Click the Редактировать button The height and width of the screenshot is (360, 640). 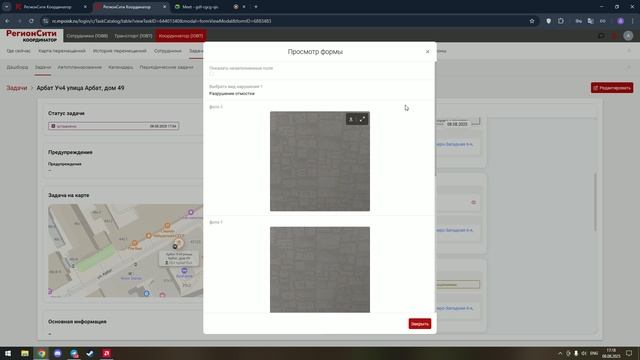612,88
